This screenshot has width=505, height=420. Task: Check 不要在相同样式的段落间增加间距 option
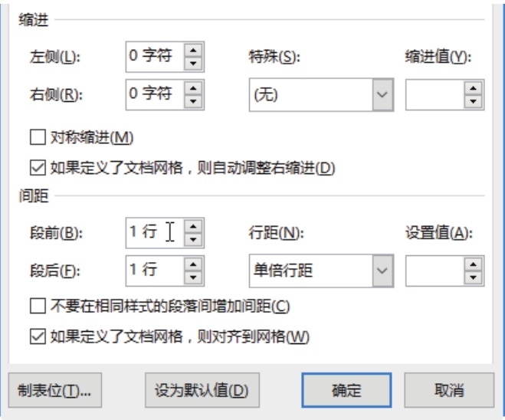[38, 306]
